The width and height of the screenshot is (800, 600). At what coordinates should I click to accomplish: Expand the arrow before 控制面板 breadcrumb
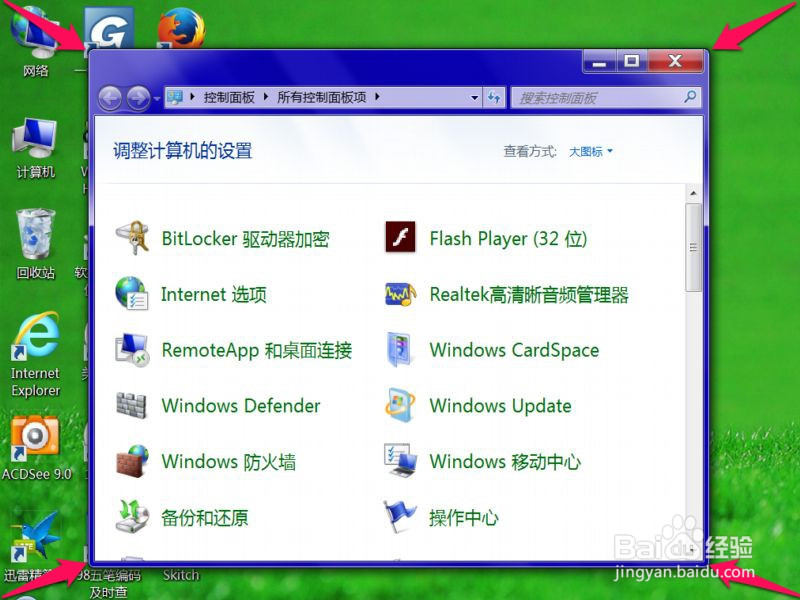click(x=192, y=96)
